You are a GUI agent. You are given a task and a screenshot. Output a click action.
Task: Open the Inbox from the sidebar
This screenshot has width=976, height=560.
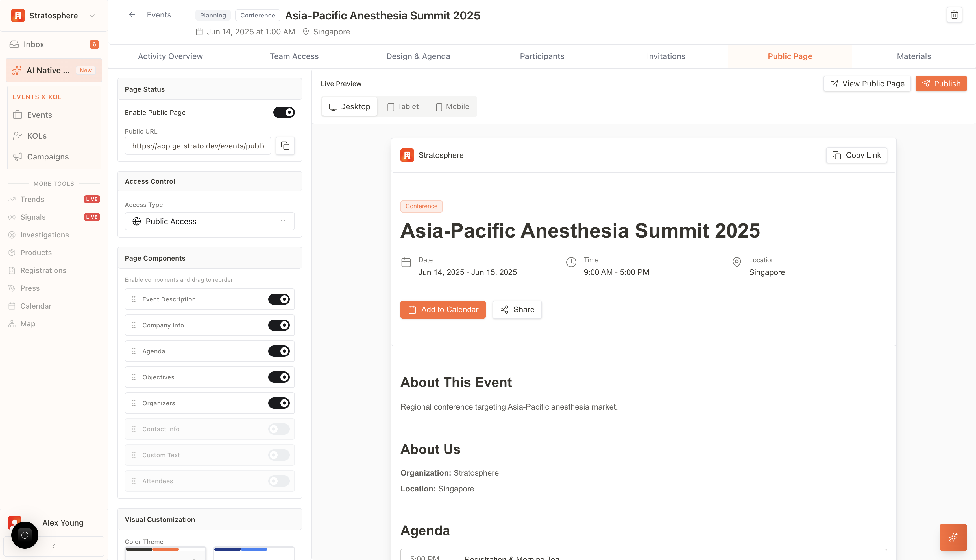pyautogui.click(x=34, y=44)
